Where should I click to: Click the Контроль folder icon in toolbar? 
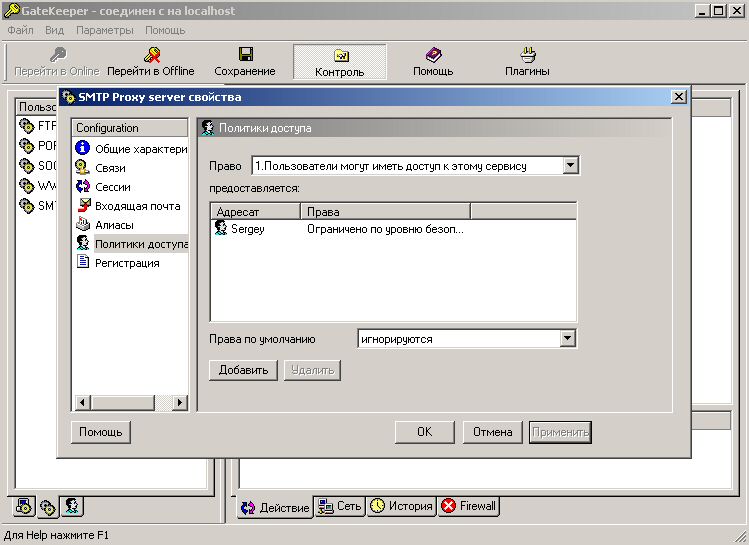click(x=340, y=55)
